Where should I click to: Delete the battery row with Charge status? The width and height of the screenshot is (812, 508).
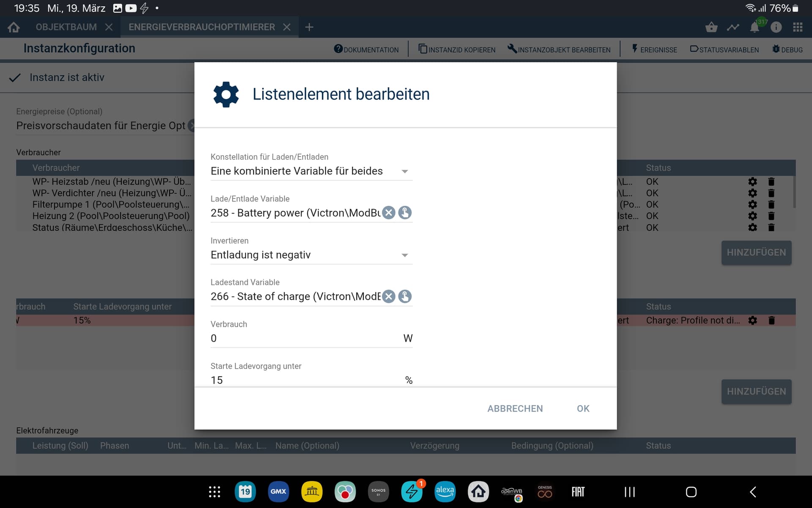[771, 320]
